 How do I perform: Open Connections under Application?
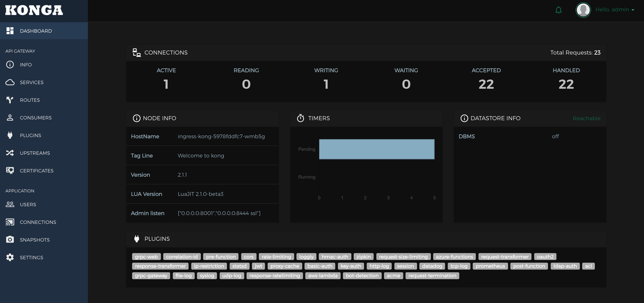click(38, 222)
